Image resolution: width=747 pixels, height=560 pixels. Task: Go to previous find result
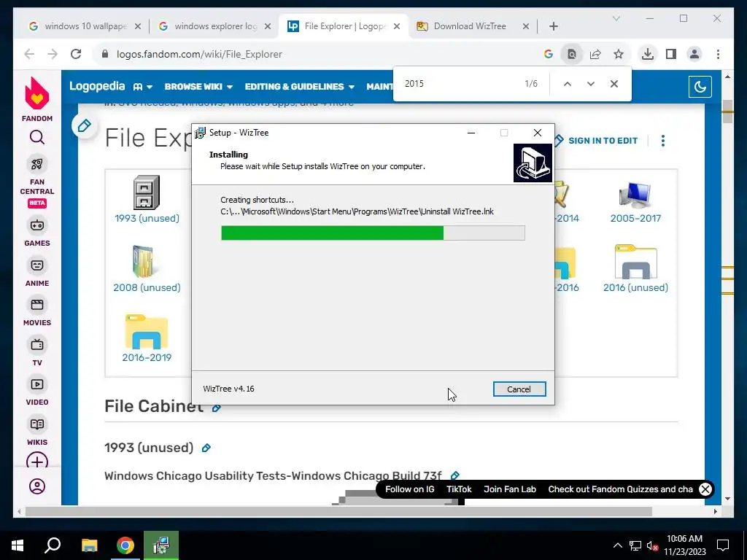pos(568,84)
